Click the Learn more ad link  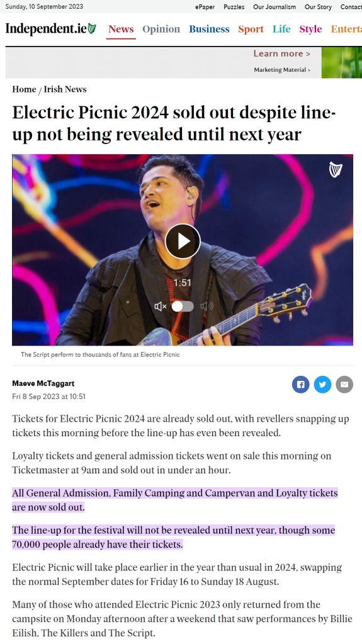[x=282, y=54]
